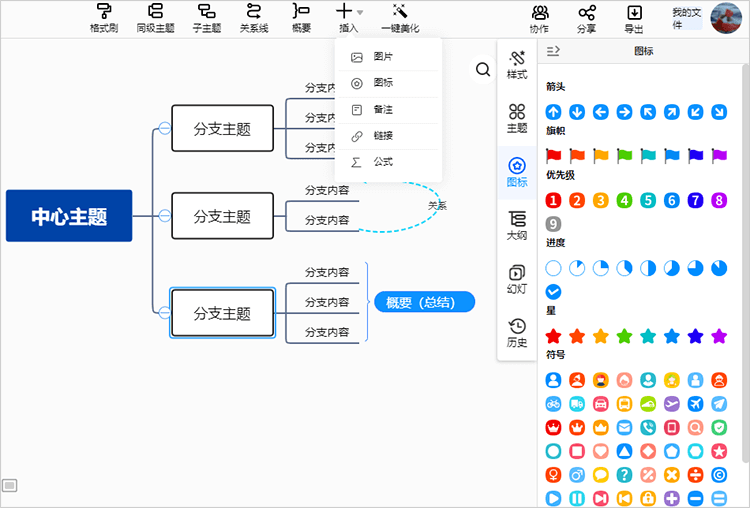Open the 幻灯 slideshow side tab

point(517,279)
